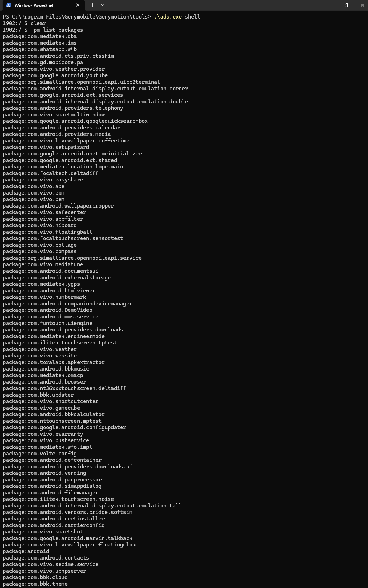Image resolution: width=368 pixels, height=588 pixels.
Task: Click the com.bbk.theme package line
Action: [x=35, y=584]
